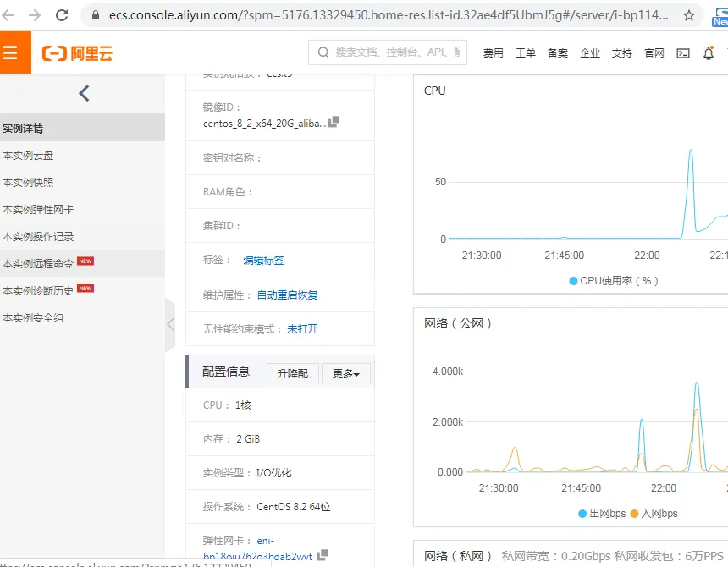
Task: Click the CPU chart peak spike
Action: click(x=691, y=151)
